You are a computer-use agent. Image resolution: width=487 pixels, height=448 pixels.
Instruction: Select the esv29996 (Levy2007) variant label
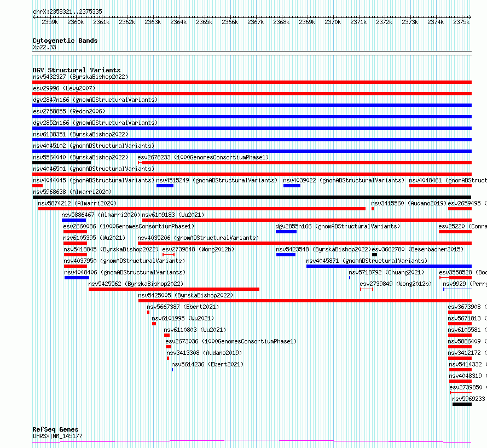(64, 88)
